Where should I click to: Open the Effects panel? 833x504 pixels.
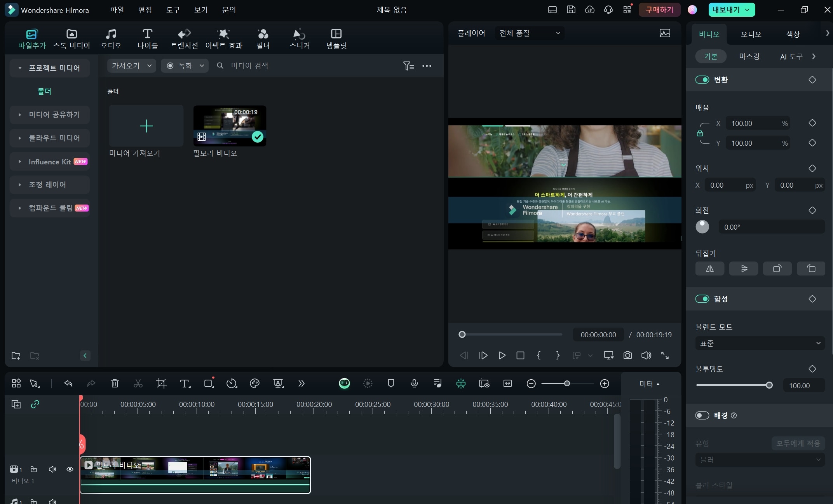point(224,39)
